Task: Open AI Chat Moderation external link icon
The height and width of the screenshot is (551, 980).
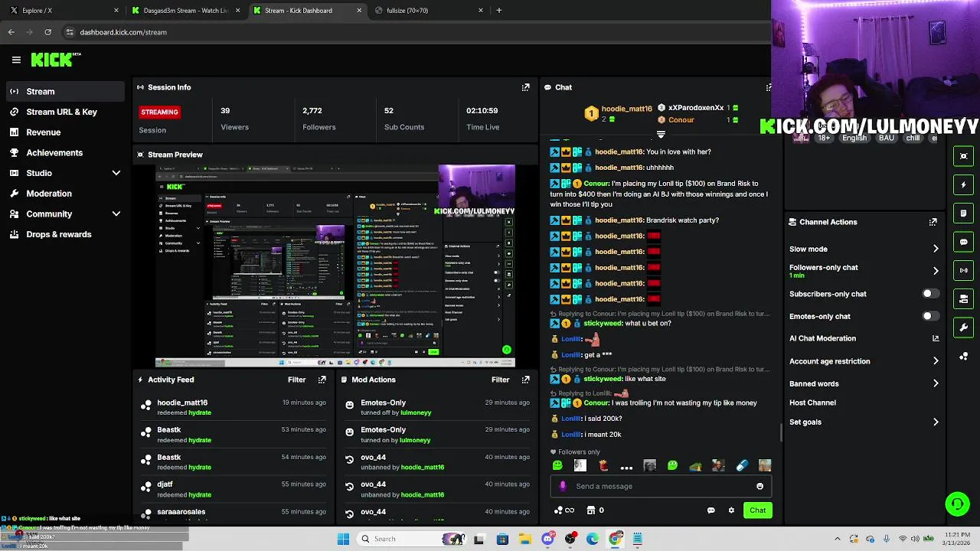Action: coord(936,338)
